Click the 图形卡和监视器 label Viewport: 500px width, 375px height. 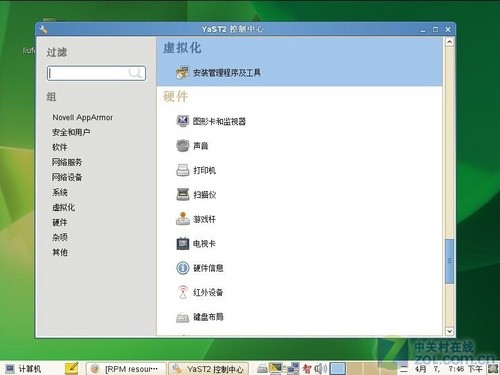point(219,121)
